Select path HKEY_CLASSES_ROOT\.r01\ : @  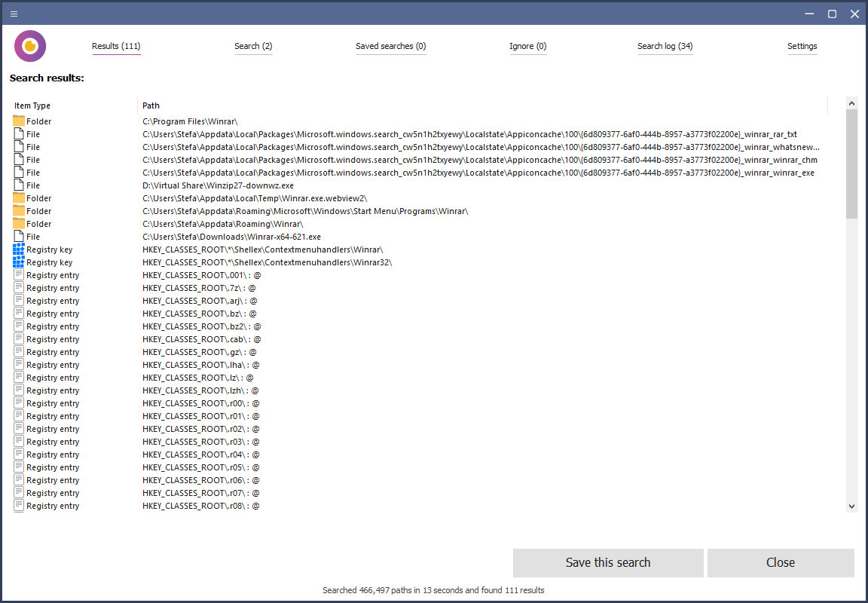pyautogui.click(x=201, y=416)
